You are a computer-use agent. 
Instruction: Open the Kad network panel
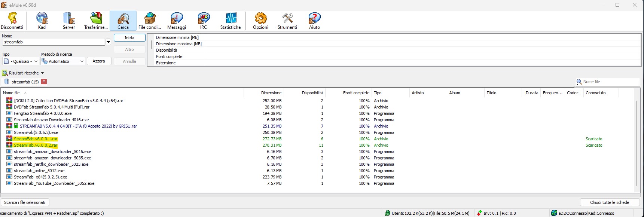click(x=42, y=21)
